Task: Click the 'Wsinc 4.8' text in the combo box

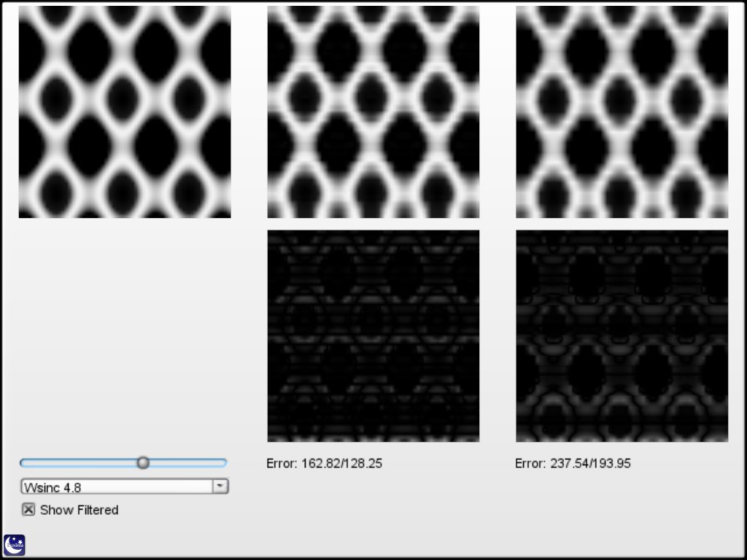Action: point(53,486)
